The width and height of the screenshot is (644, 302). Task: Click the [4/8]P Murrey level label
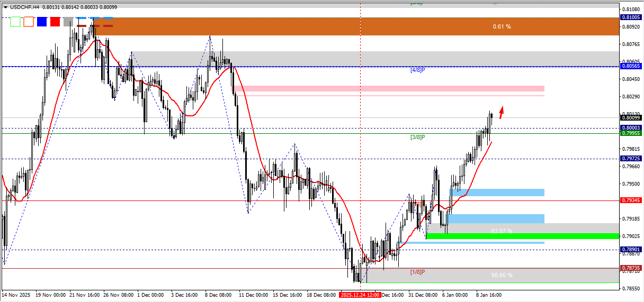[418, 70]
